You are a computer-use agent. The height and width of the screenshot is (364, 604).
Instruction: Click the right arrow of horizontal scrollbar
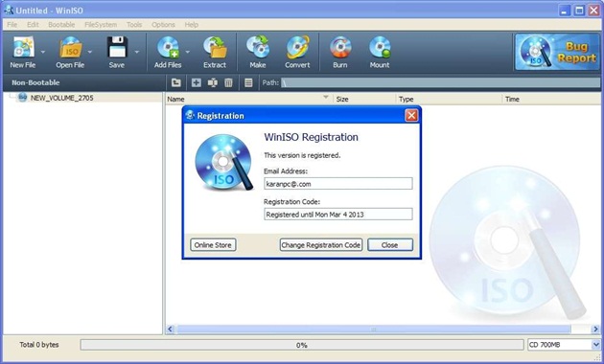tap(595, 329)
